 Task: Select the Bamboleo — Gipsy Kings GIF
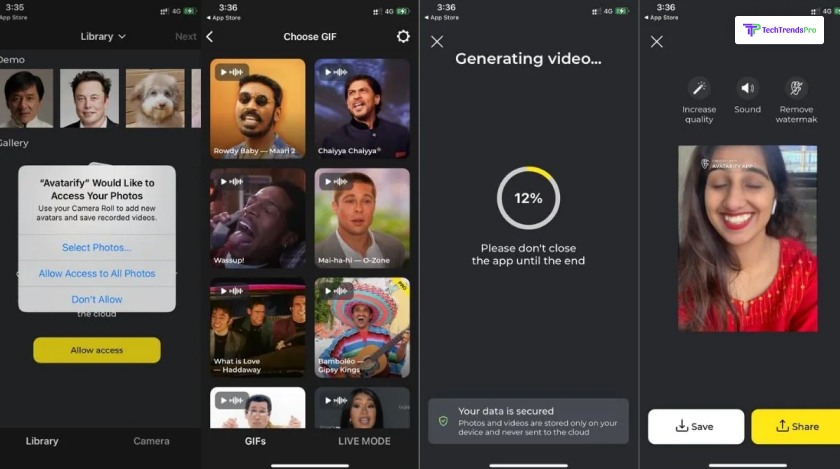(362, 327)
